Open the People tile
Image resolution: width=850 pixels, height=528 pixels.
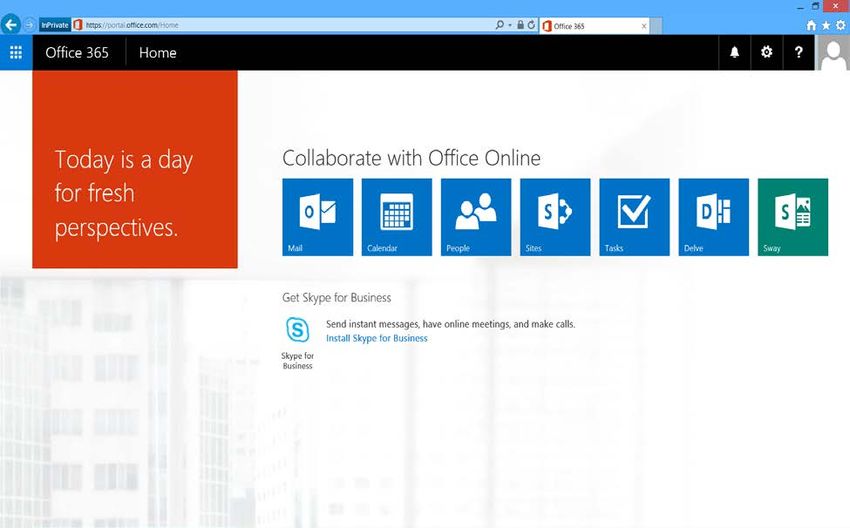pyautogui.click(x=476, y=217)
